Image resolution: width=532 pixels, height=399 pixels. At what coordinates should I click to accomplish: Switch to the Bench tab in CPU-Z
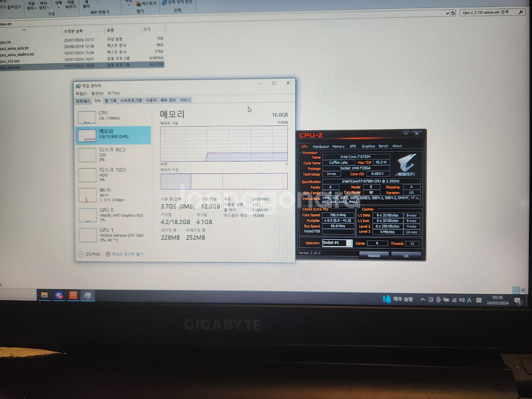(383, 146)
